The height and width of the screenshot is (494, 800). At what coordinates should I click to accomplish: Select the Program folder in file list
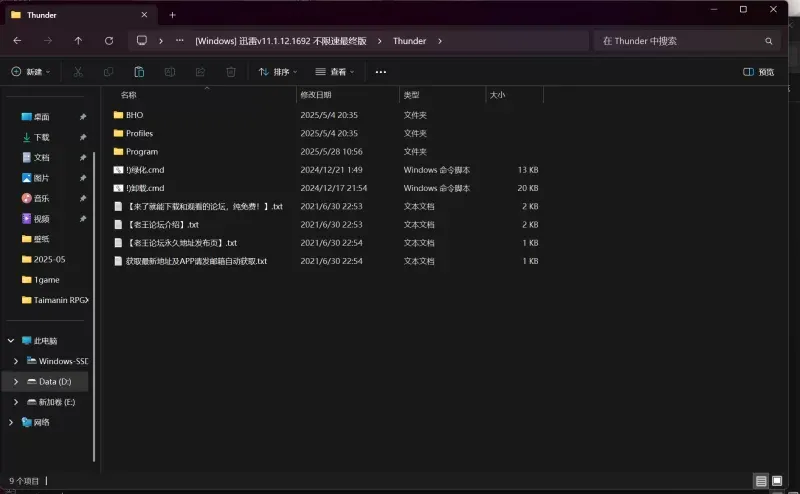pyautogui.click(x=141, y=152)
